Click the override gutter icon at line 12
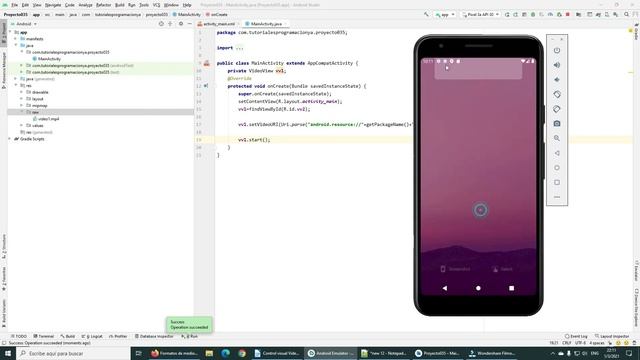Image resolution: width=640 pixels, height=360 pixels. [206, 86]
